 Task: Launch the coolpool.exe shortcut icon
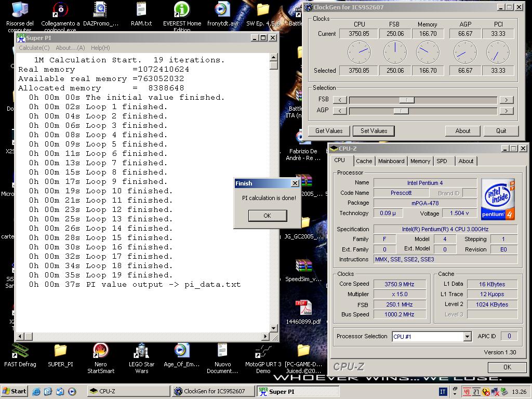tap(60, 10)
